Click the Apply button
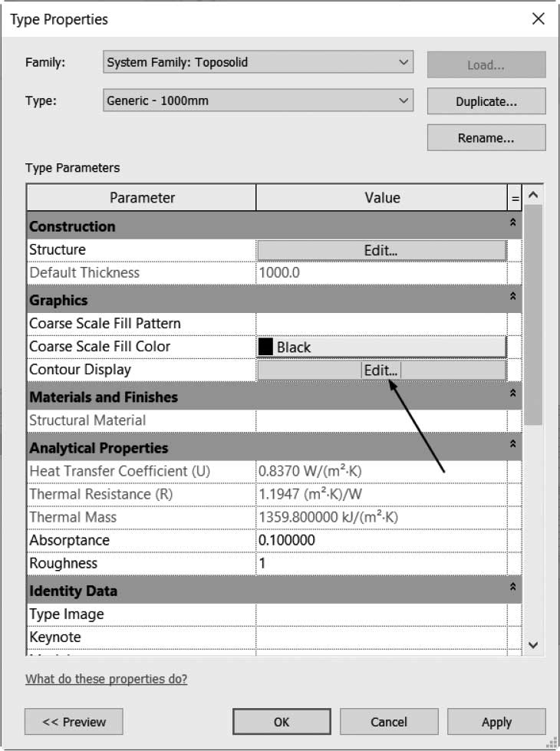The image size is (560, 751). (x=496, y=722)
